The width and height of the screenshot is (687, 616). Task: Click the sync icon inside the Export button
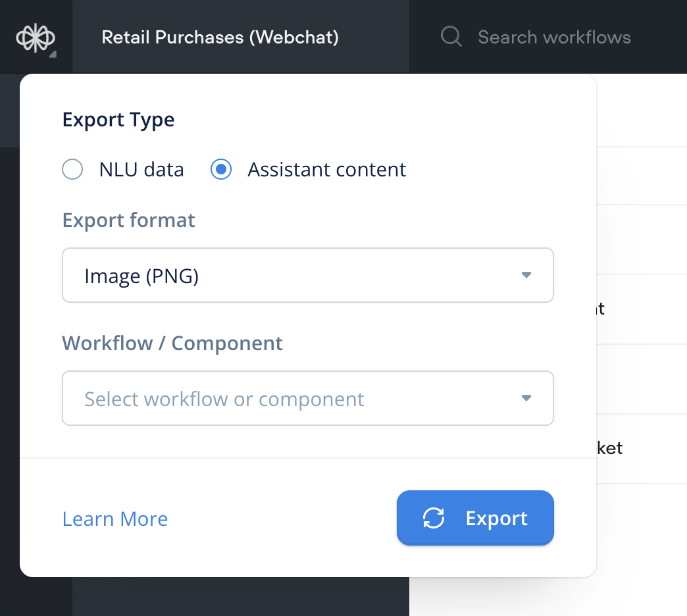434,518
